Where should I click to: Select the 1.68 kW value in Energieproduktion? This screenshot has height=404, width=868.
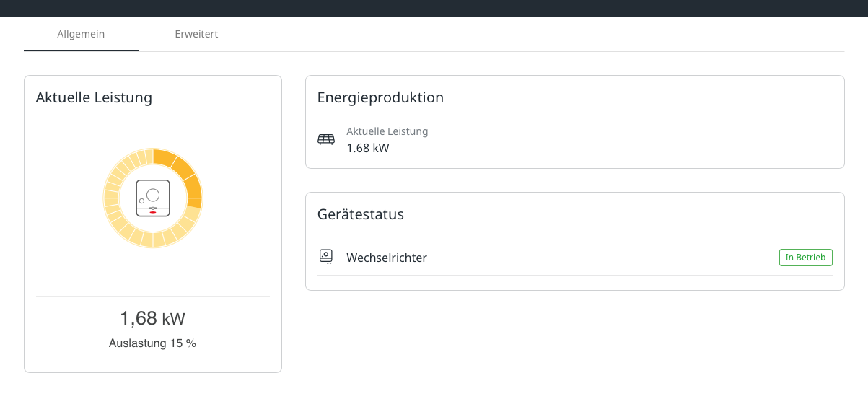tap(368, 148)
